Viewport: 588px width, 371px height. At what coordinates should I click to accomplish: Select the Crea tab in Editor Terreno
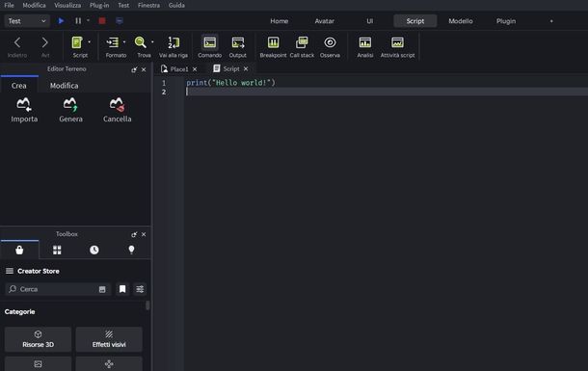click(x=18, y=86)
